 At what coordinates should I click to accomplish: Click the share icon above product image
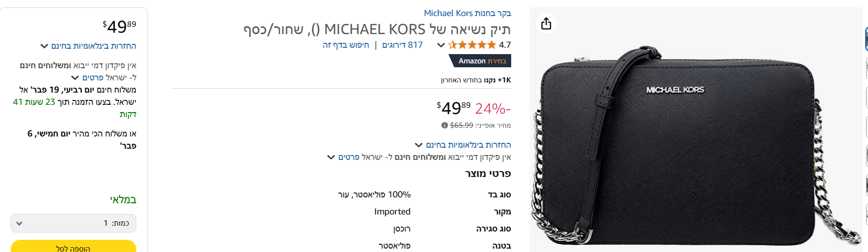[x=546, y=23]
